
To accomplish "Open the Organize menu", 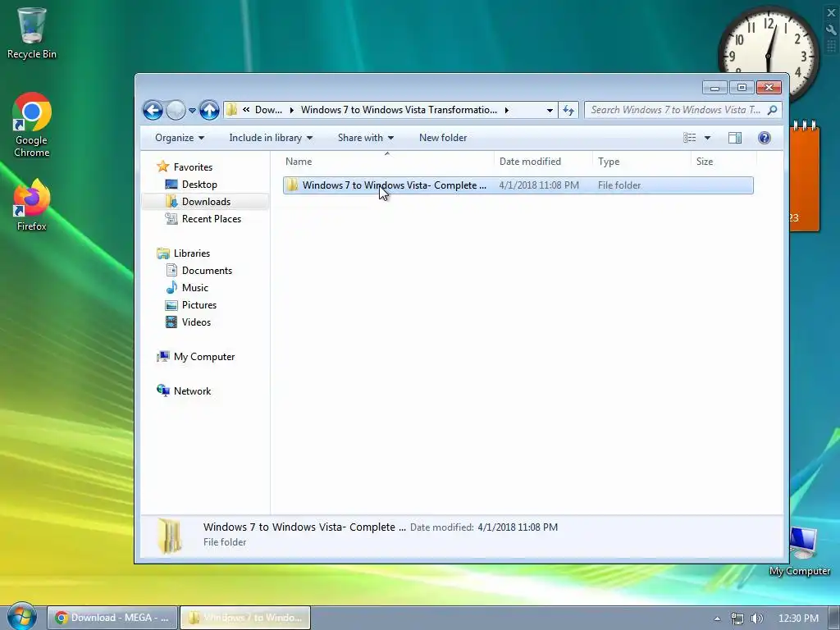I will click(x=180, y=138).
